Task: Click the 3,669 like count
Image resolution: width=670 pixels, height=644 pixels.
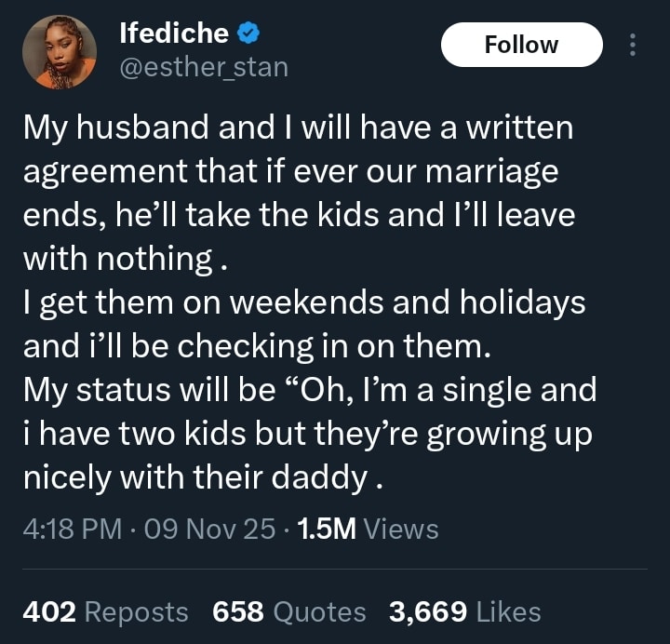Action: 428,611
